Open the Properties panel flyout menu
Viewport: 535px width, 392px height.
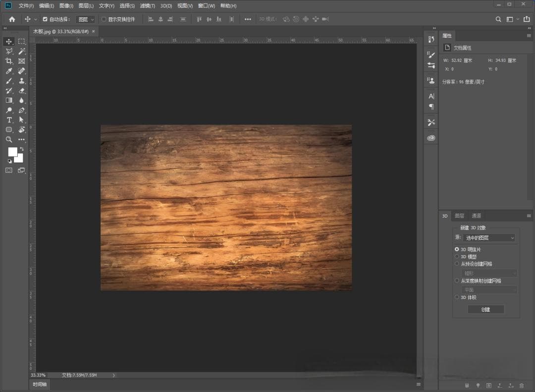click(x=529, y=36)
